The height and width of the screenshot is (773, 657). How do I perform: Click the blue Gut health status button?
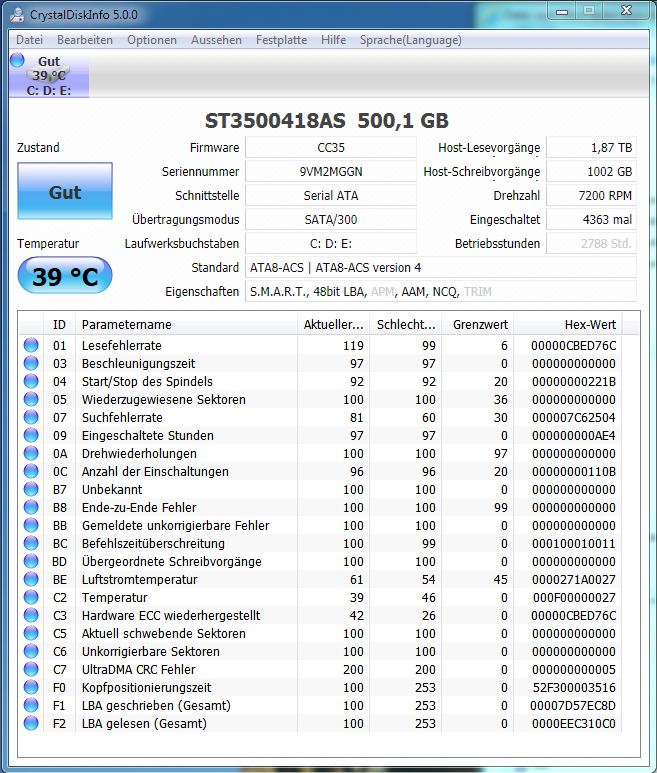(x=65, y=191)
